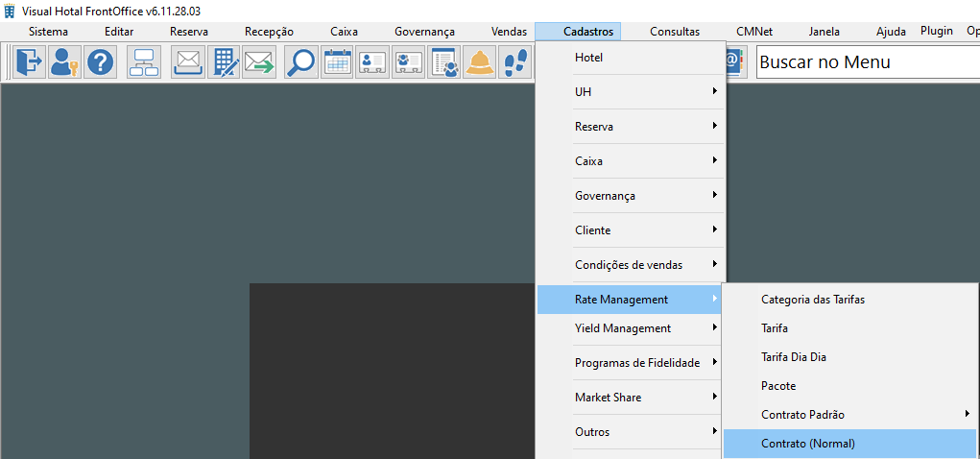The height and width of the screenshot is (459, 980).
Task: Click the orange reception bell icon
Action: (480, 61)
